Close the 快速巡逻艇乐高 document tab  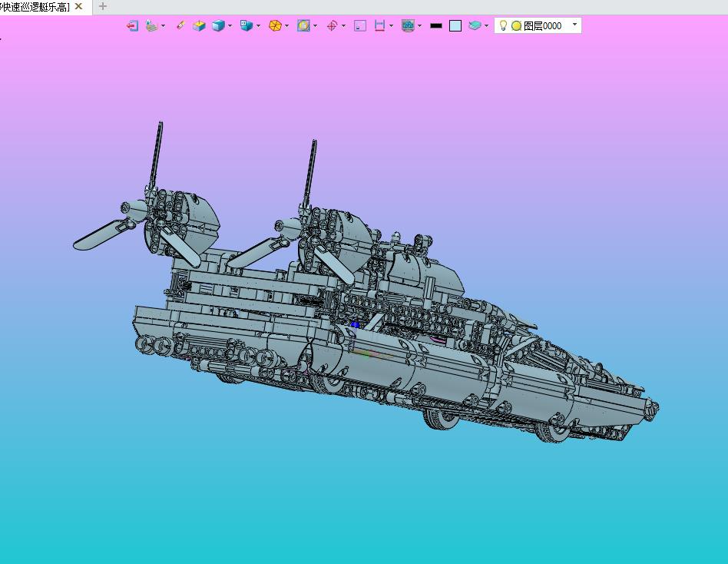(x=78, y=6)
